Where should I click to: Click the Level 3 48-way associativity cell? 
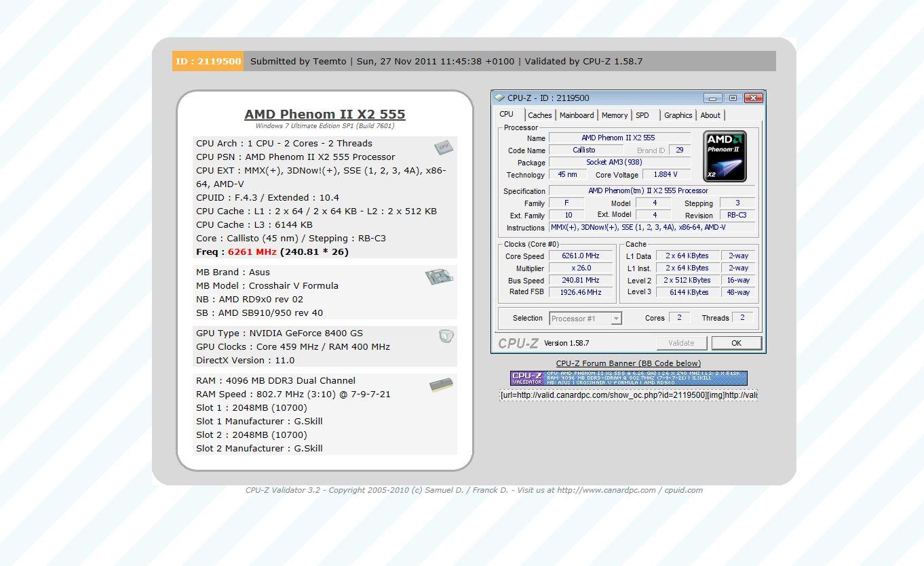tap(738, 293)
